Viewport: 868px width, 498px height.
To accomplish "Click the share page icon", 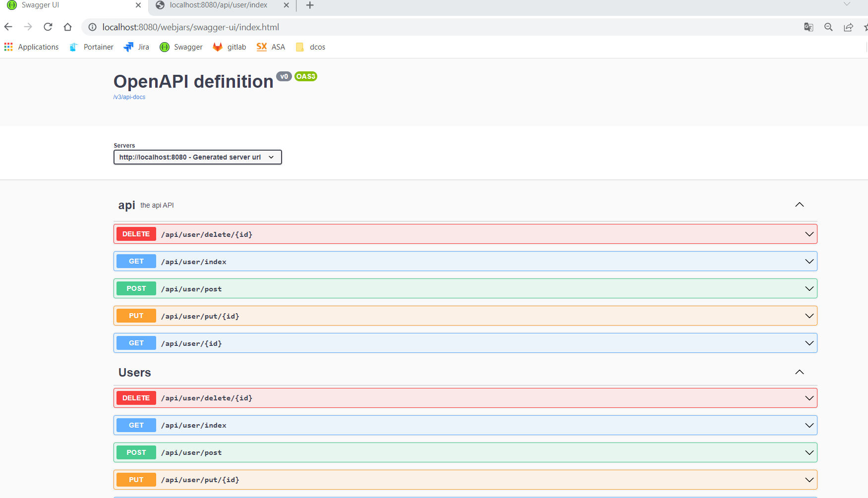I will click(x=848, y=27).
